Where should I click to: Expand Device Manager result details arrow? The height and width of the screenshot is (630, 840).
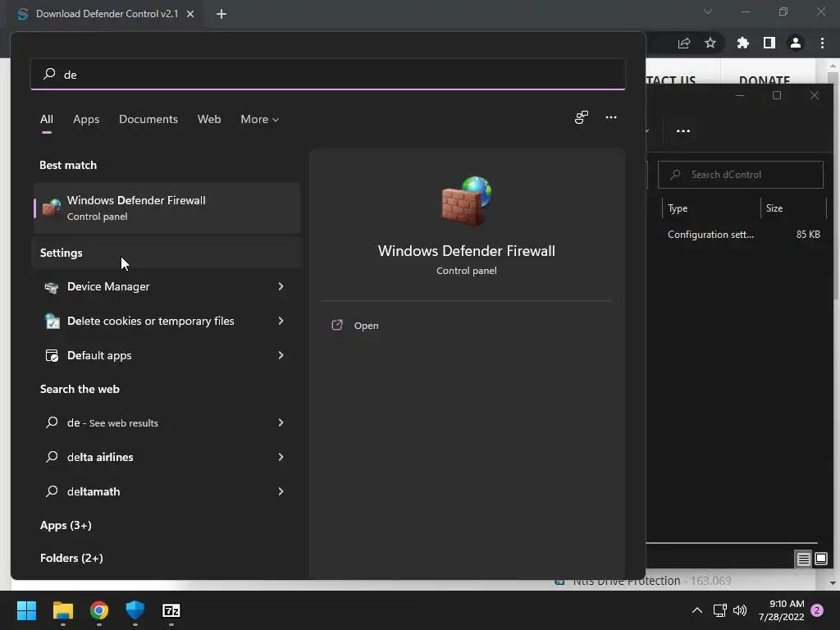point(281,286)
